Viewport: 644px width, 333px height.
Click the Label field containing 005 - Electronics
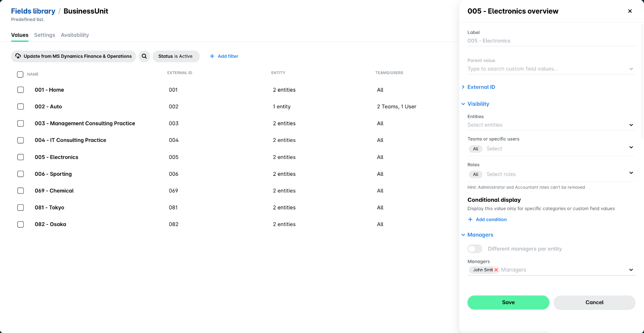coord(551,41)
